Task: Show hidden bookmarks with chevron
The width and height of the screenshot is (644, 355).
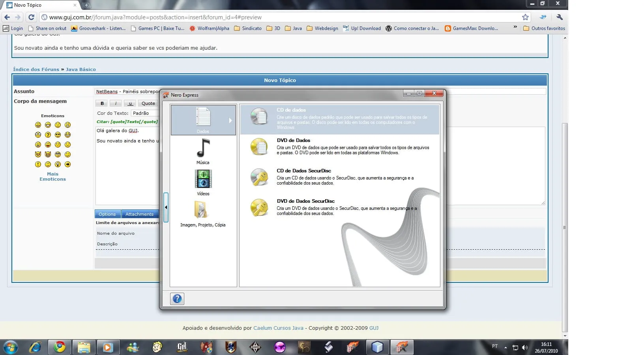Action: tap(515, 27)
